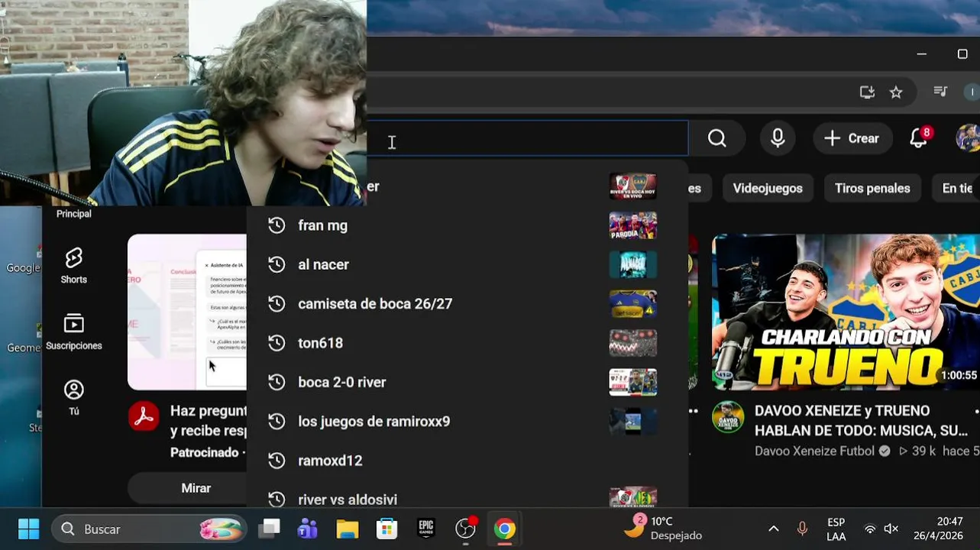Click the Adobe Acrobat advertiser icon

click(144, 416)
